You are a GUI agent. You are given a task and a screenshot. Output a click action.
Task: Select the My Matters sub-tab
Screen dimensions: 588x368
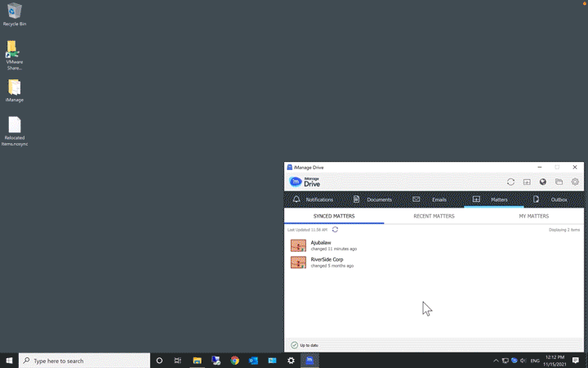pos(533,217)
